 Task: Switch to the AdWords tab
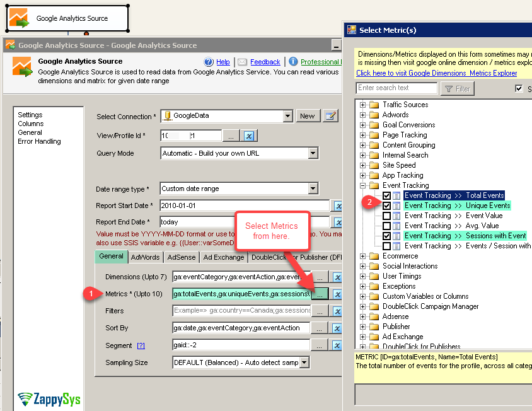tap(145, 257)
